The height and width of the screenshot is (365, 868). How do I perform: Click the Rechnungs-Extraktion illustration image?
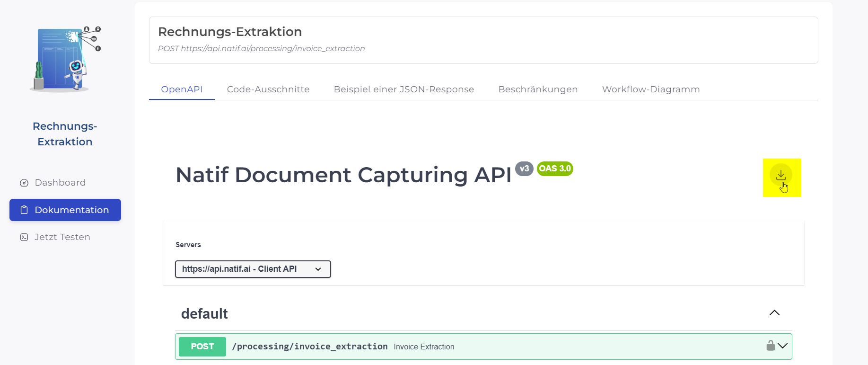point(65,59)
